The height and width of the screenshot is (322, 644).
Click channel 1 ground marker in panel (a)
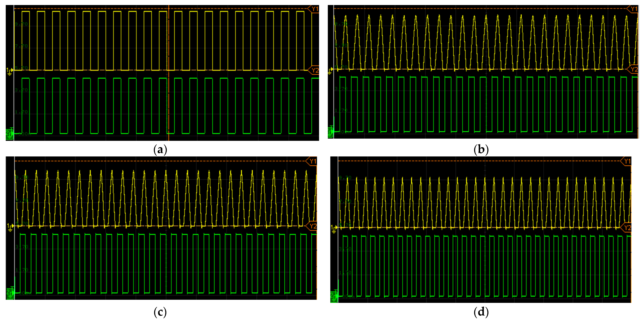[10, 71]
